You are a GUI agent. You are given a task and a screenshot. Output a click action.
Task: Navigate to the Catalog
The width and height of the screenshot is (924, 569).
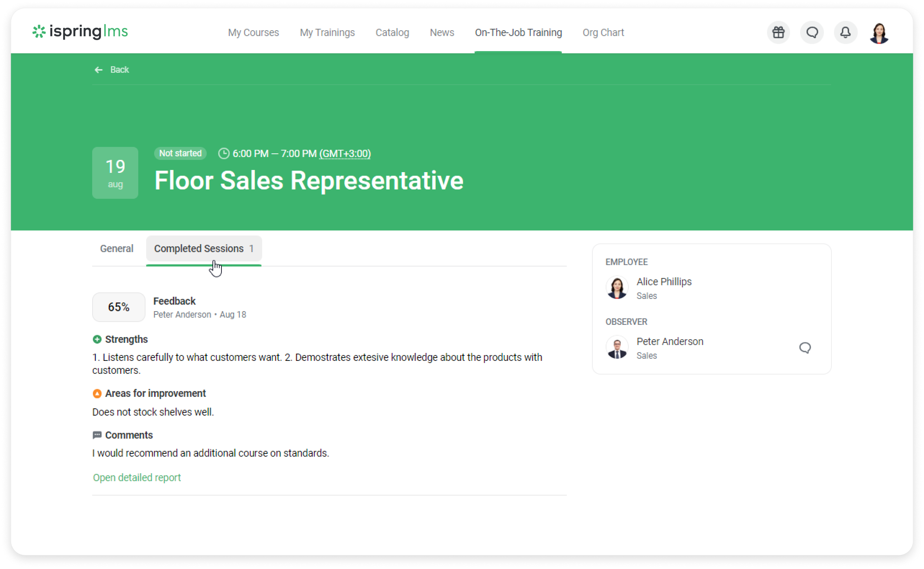392,33
